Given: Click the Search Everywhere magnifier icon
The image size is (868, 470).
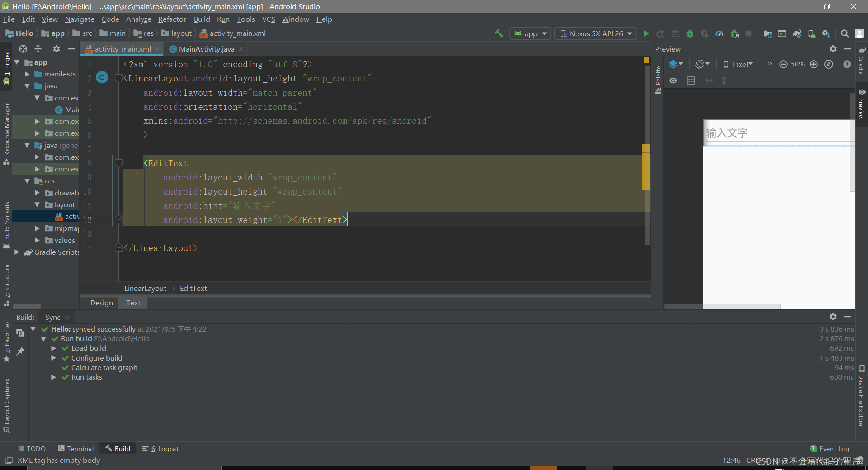Looking at the screenshot, I should pos(844,33).
